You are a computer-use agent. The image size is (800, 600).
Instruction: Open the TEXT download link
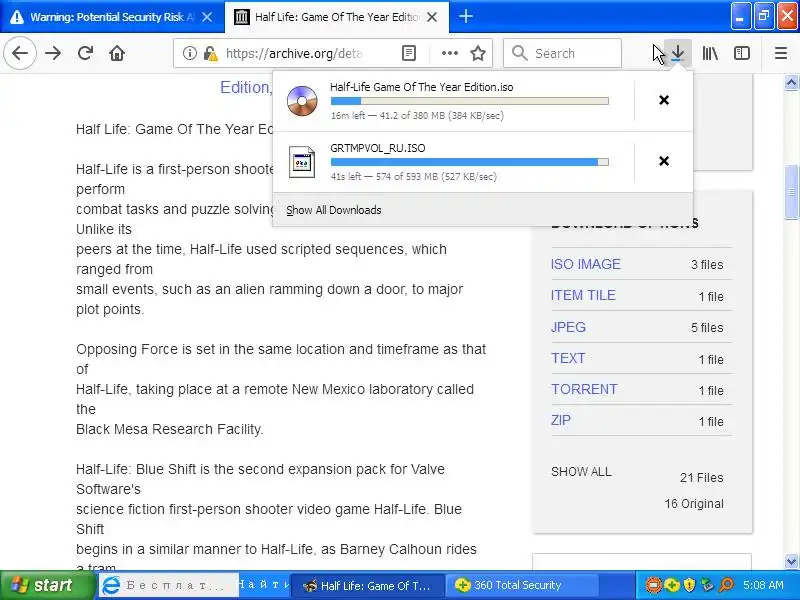[x=568, y=358]
